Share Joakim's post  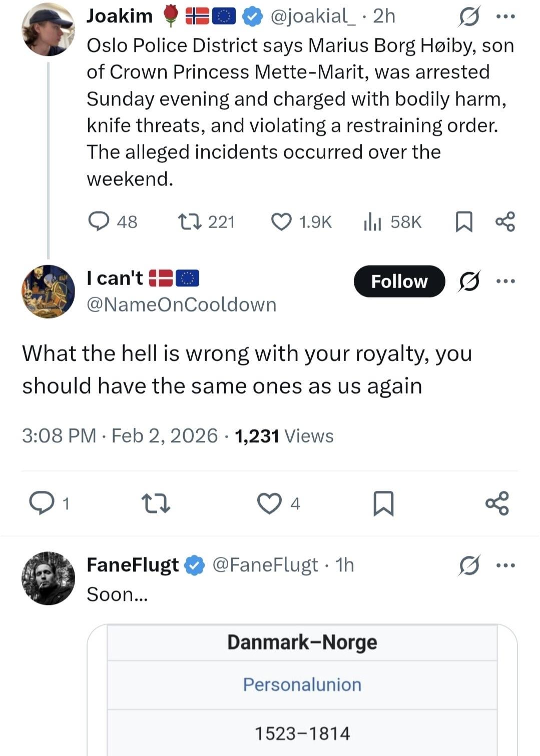coord(505,221)
